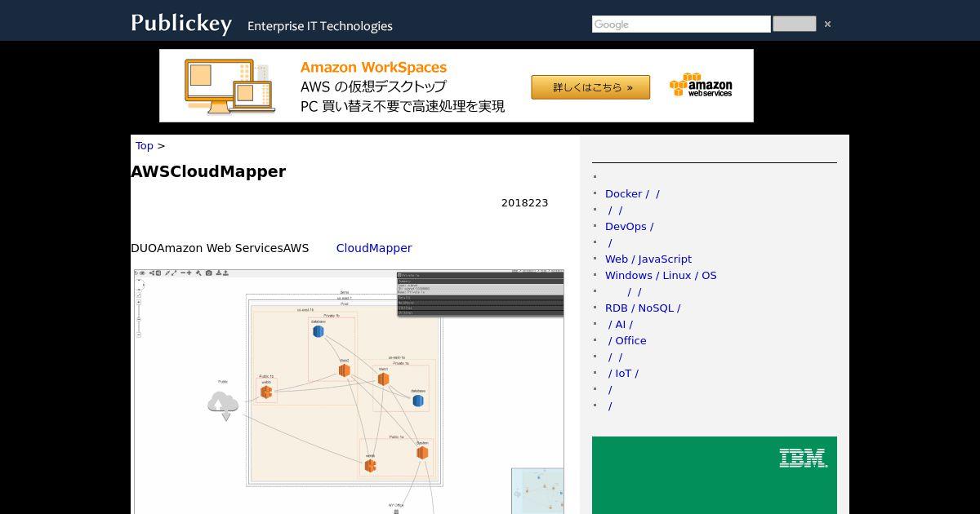Click the gray search submit button
The image size is (980, 514).
click(x=794, y=24)
